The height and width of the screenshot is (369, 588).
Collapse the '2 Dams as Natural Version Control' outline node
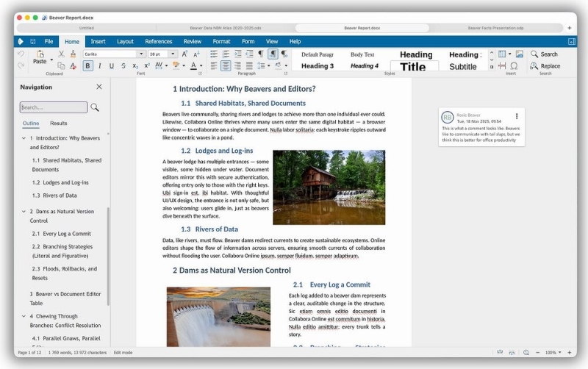click(24, 211)
